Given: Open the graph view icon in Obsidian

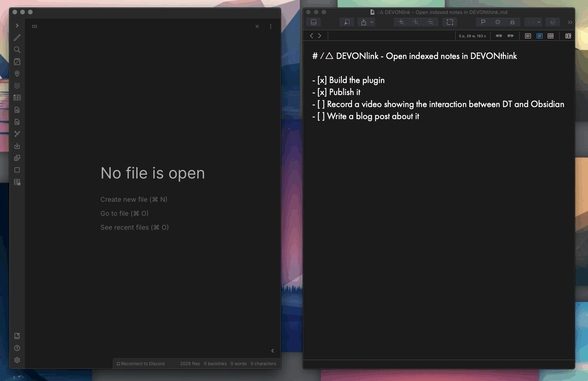Looking at the screenshot, I should point(17,134).
